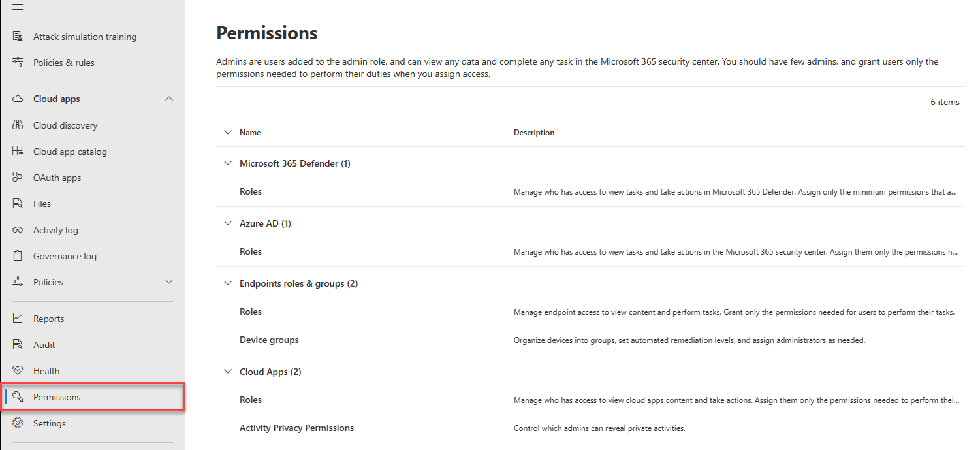
Task: Open the Settings gear icon
Action: 18,423
